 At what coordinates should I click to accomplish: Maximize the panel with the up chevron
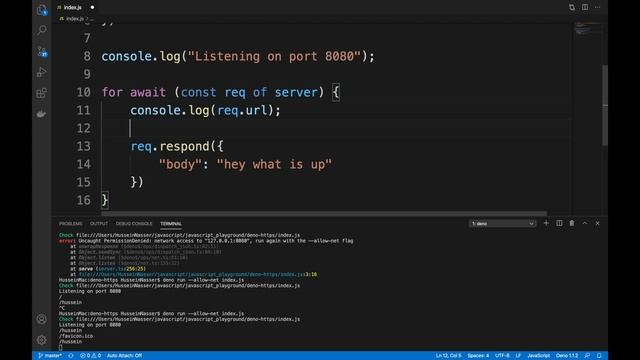pos(585,223)
